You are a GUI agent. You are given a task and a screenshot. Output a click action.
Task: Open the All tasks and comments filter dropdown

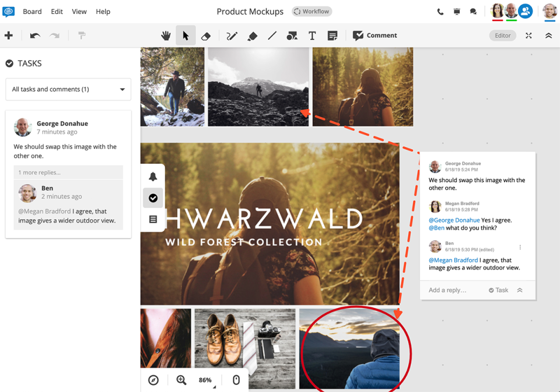coord(68,89)
